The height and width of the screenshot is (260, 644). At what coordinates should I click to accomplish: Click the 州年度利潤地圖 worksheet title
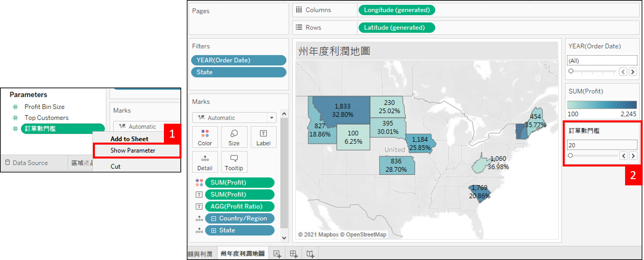[334, 51]
